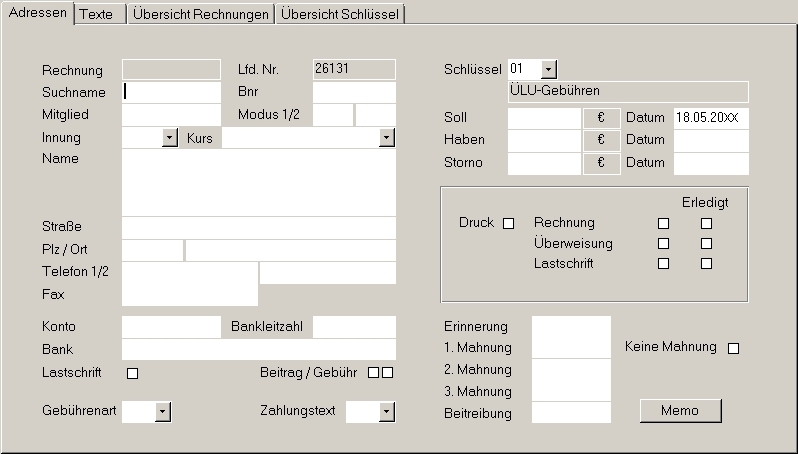Expand the Schlüssel dropdown
This screenshot has width=798, height=454.
click(x=549, y=69)
